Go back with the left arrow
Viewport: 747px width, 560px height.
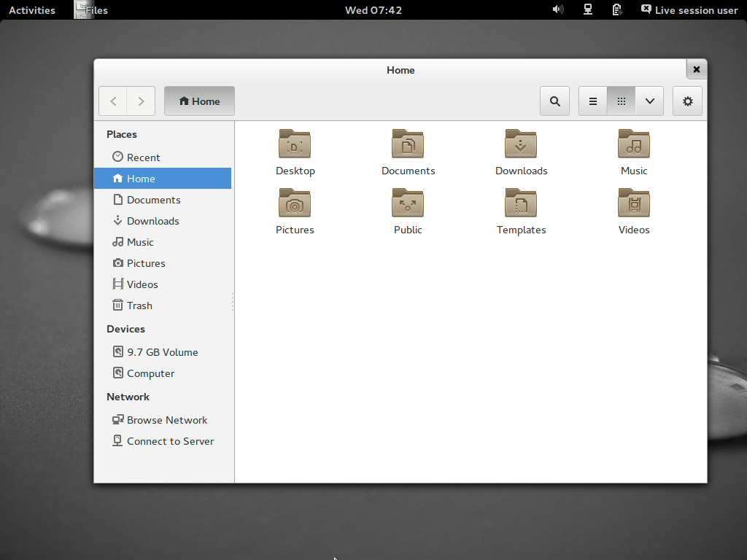click(x=113, y=101)
